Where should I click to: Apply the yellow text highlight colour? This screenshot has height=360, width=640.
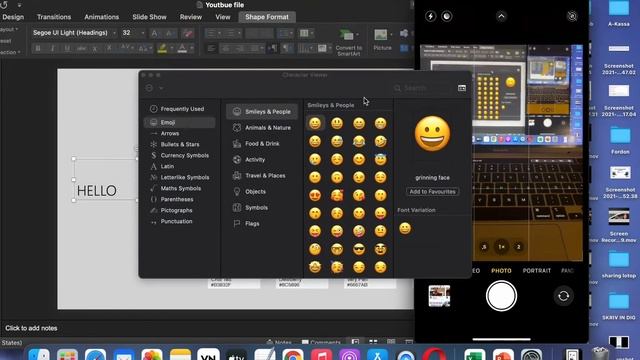162,49
